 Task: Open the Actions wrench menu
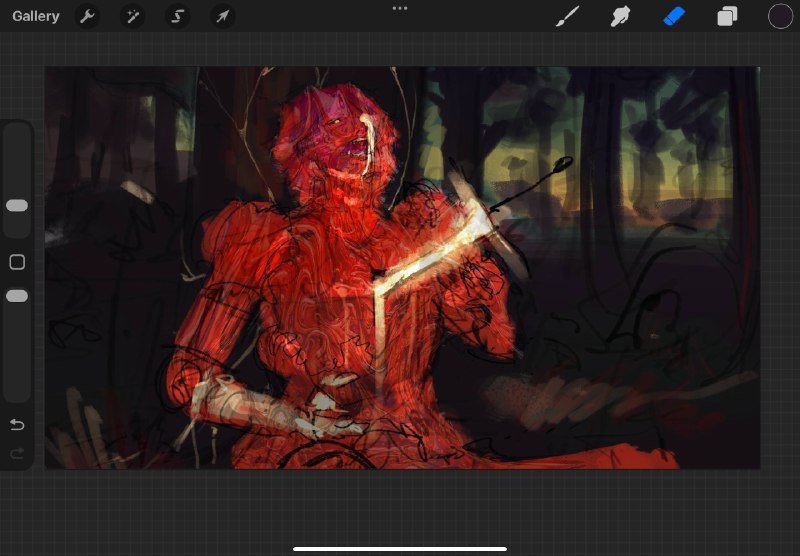87,16
